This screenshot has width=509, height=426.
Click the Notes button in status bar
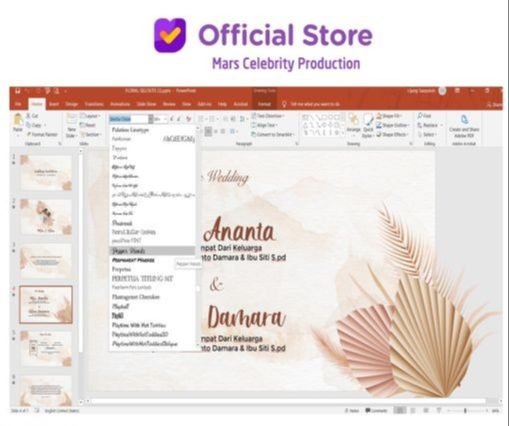[x=352, y=411]
